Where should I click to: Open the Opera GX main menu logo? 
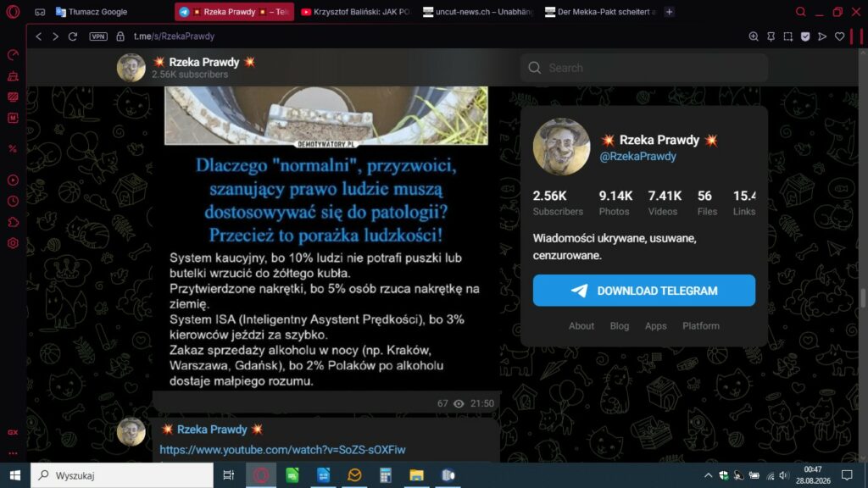(x=13, y=12)
